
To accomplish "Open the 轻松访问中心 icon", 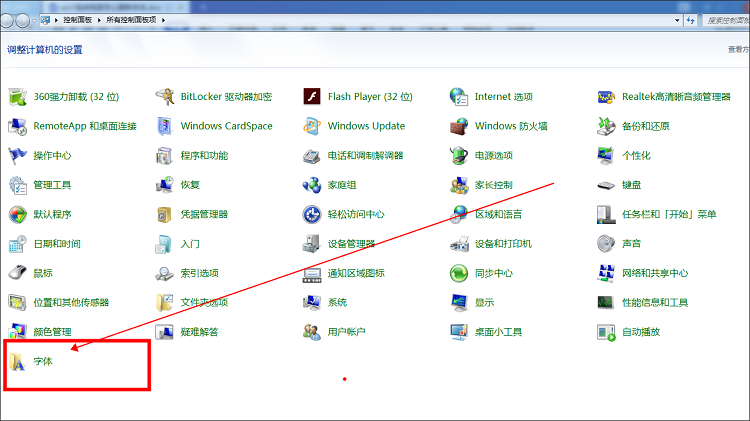I will tap(312, 215).
